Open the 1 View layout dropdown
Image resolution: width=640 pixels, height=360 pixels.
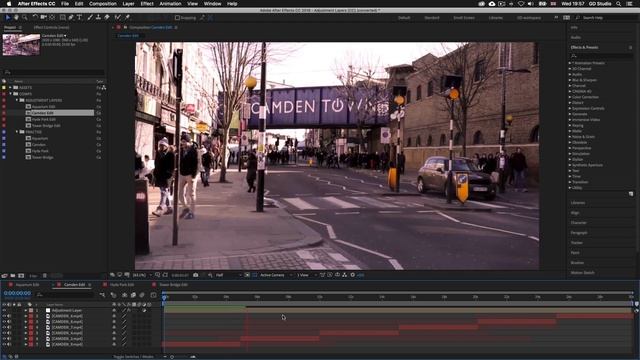pyautogui.click(x=306, y=275)
